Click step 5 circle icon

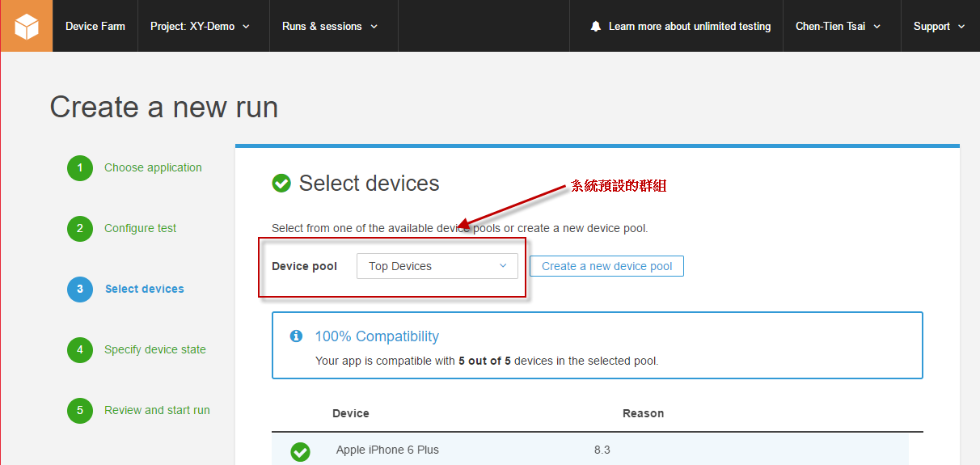(80, 411)
